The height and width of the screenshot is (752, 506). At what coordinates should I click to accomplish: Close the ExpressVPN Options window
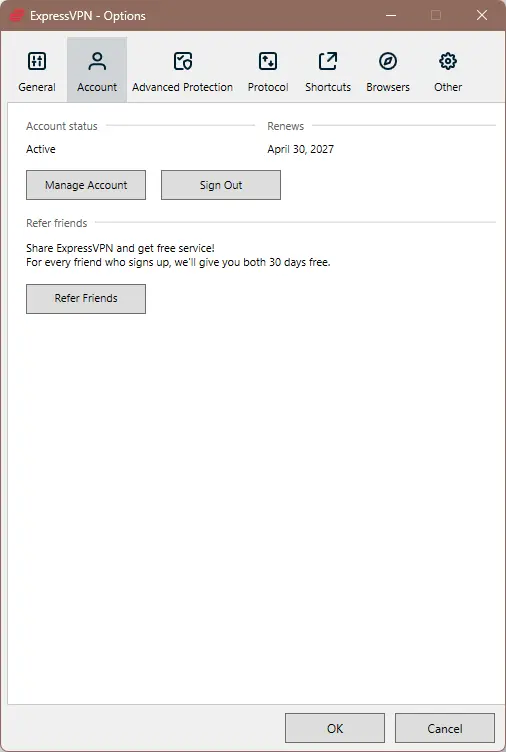(x=482, y=15)
